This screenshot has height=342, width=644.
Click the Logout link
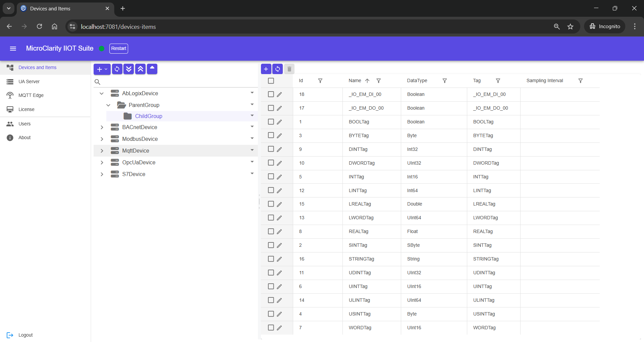click(x=25, y=335)
